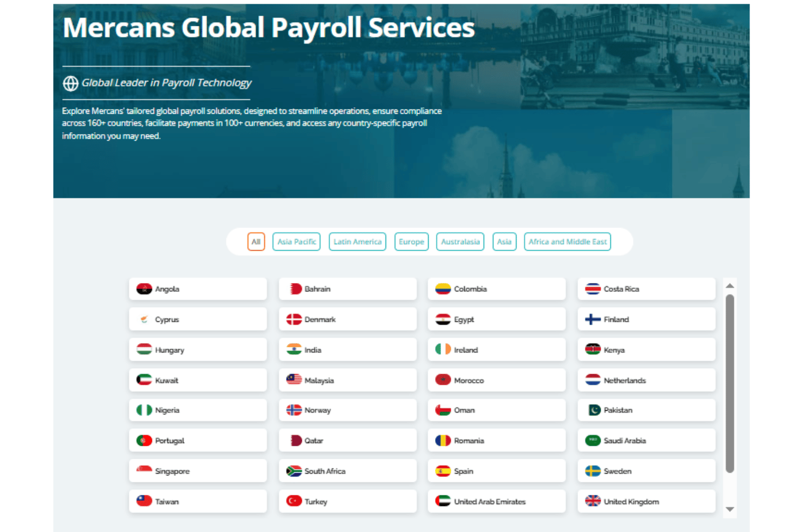This screenshot has width=798, height=532.
Task: Click the Saudi Arabia country name text
Action: pos(624,441)
